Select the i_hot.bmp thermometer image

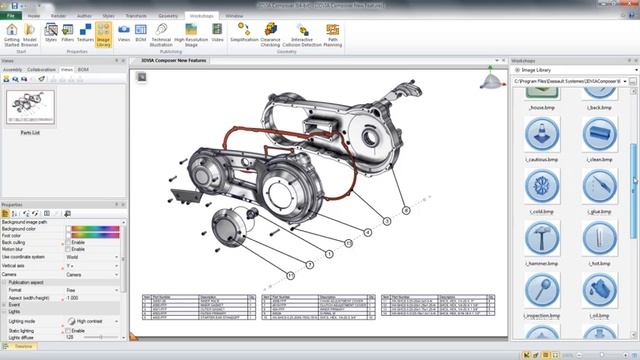pos(599,238)
